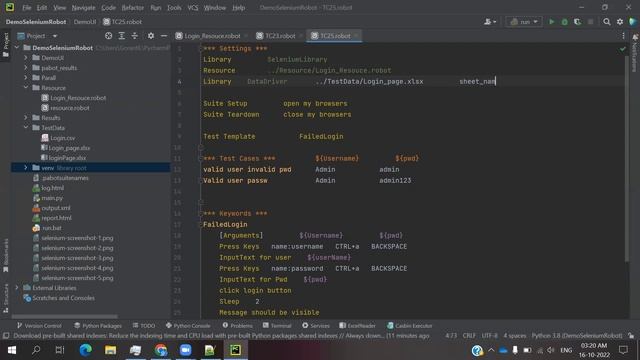Click the 4 spaces indent setting
The height and width of the screenshot is (360, 640).
tap(514, 336)
